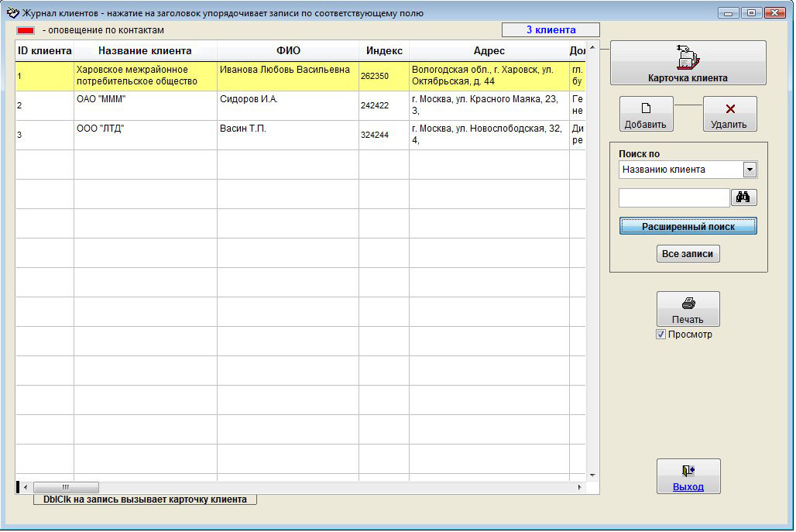
Task: Expand the Поиск по dropdown list
Action: (x=749, y=170)
